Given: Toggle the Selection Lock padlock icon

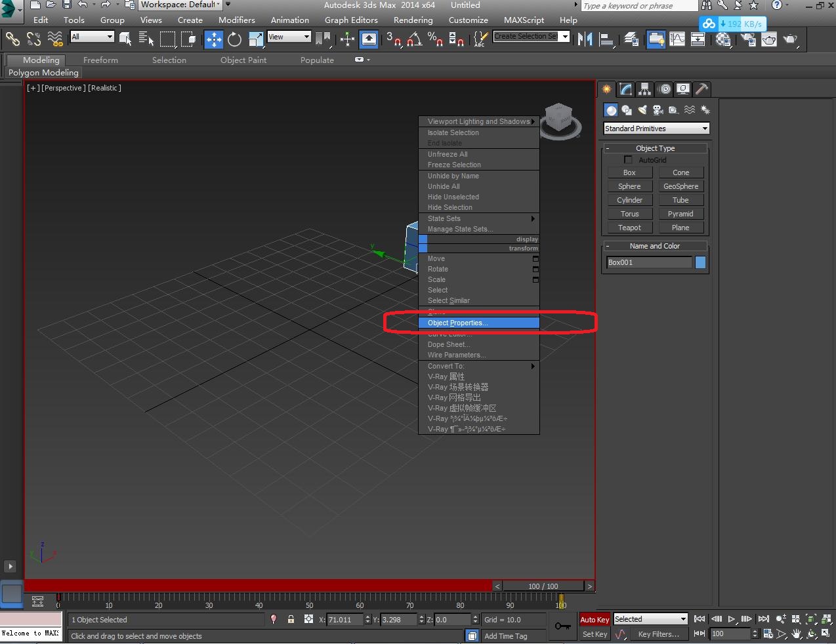Looking at the screenshot, I should pos(291,619).
